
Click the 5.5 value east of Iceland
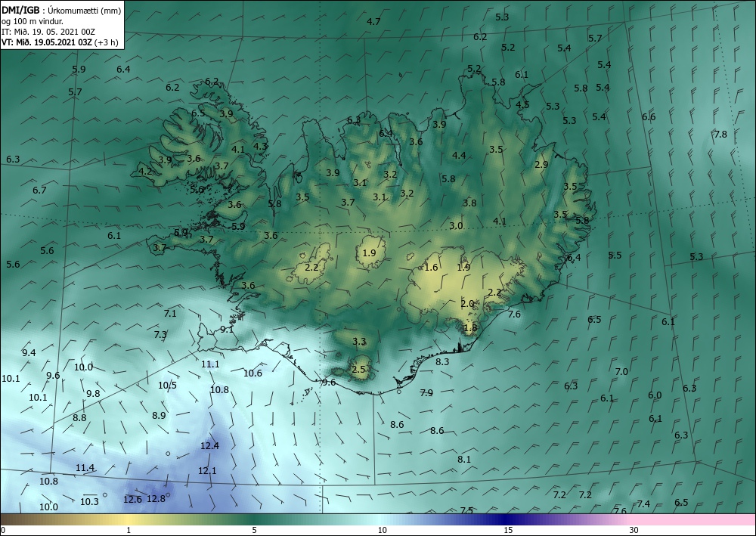615,256
